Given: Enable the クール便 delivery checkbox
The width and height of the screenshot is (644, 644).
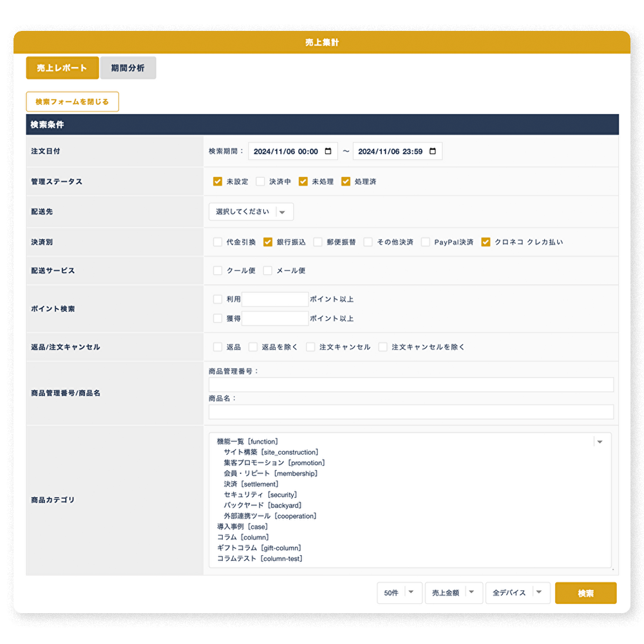Looking at the screenshot, I should pyautogui.click(x=218, y=270).
